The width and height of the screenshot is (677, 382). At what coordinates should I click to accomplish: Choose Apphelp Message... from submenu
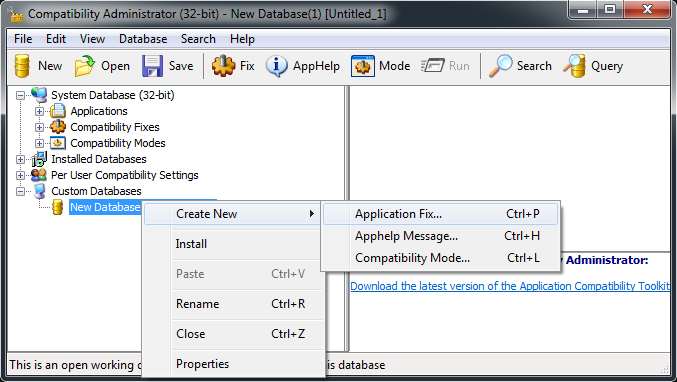point(440,236)
